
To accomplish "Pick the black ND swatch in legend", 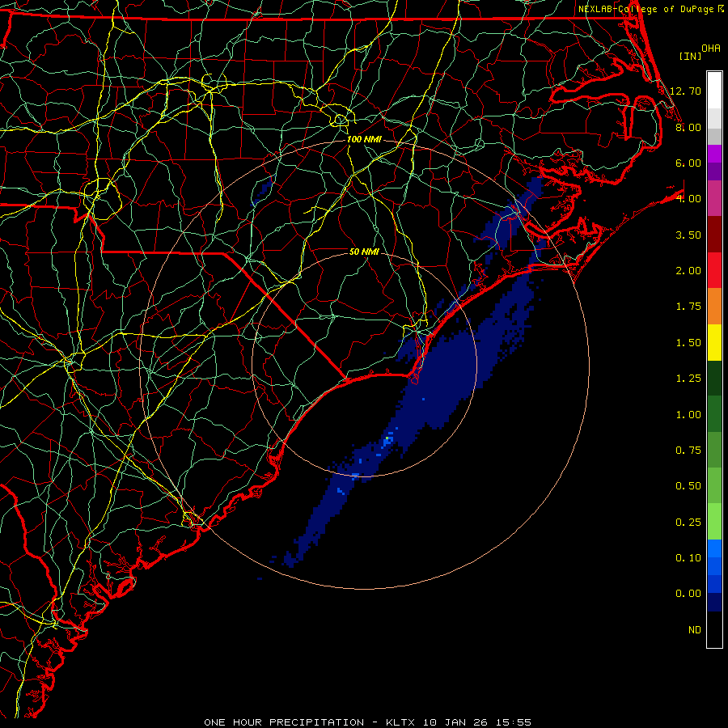I will [x=714, y=629].
